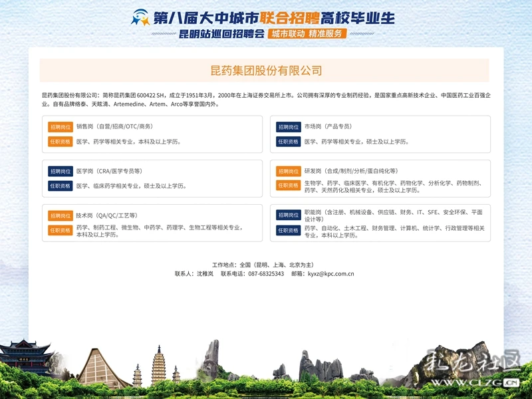This screenshot has width=532, height=399.
Task: Click 招聘岗位 tag beside 职能岗
Action: pos(289,215)
